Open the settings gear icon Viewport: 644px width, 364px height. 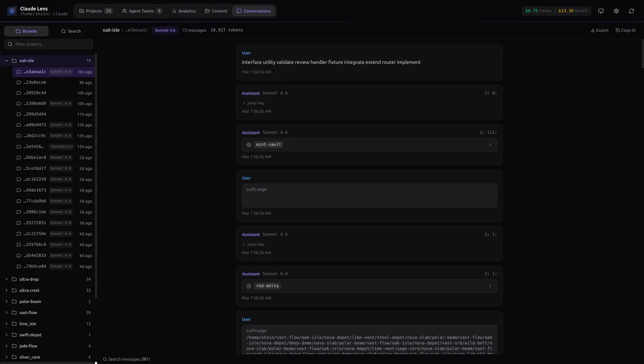(x=616, y=11)
